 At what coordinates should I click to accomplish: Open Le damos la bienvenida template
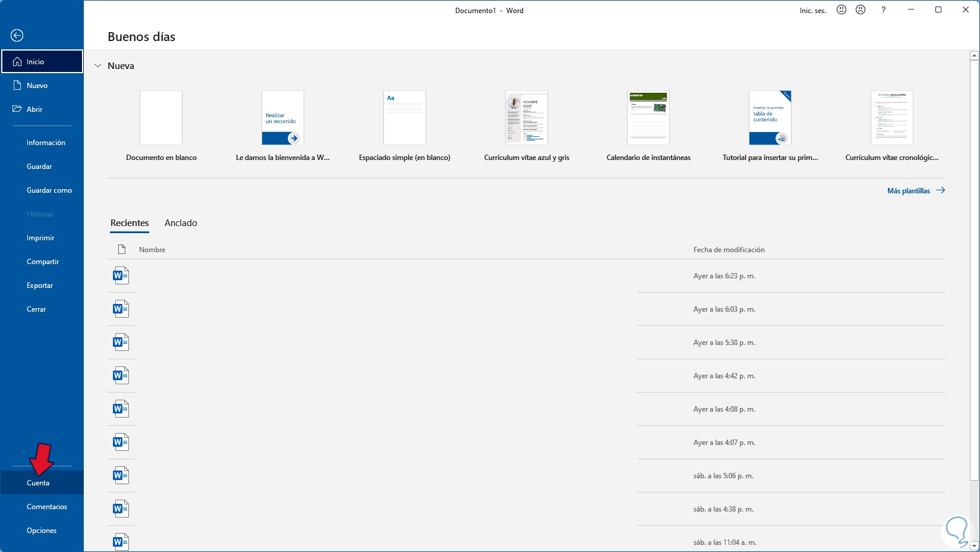283,126
